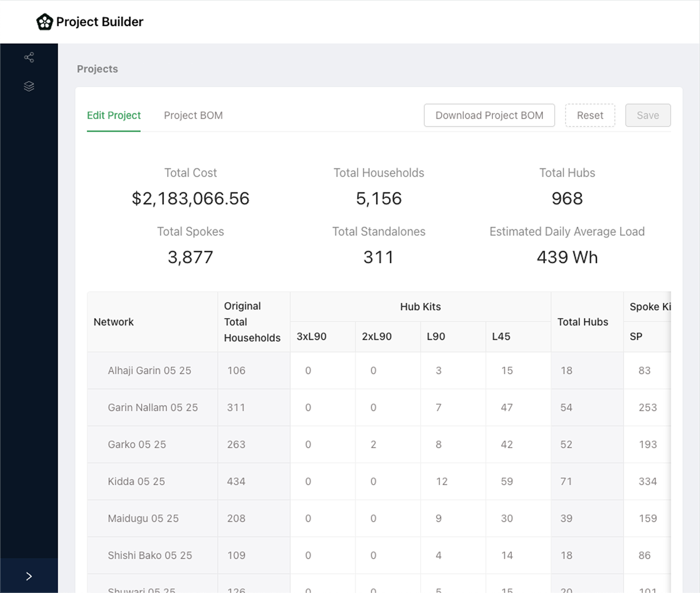Edit Kidda 05 25 L90 hub count
Image resolution: width=700 pixels, height=593 pixels.
coord(441,481)
